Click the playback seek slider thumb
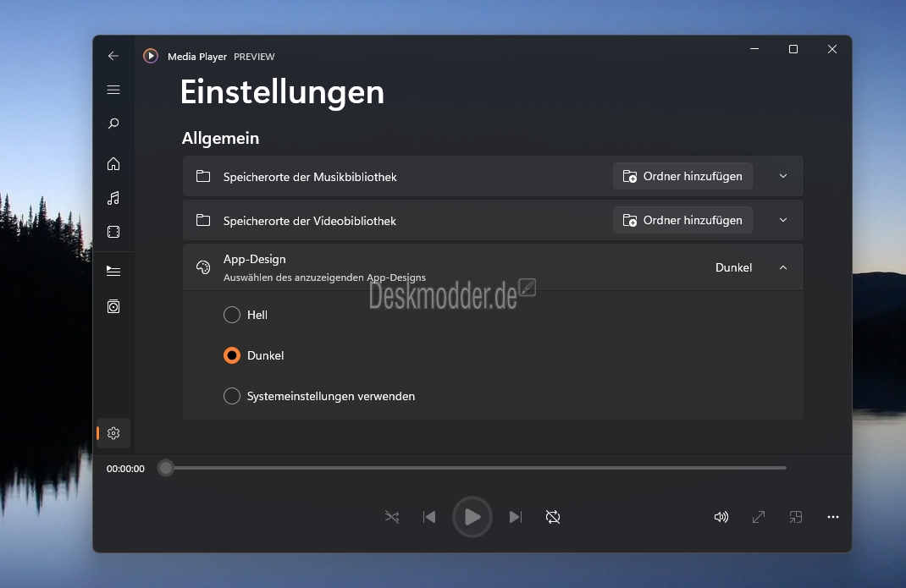The height and width of the screenshot is (588, 906). pos(166,468)
